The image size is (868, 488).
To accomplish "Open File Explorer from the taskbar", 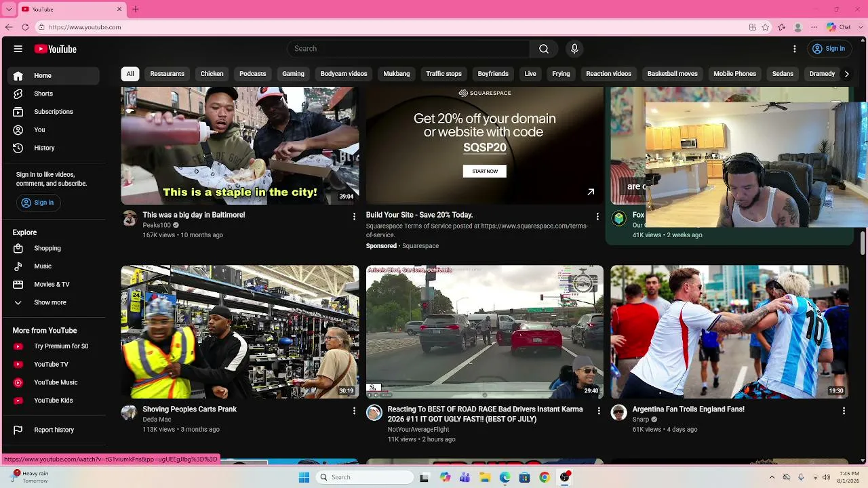I will click(485, 477).
